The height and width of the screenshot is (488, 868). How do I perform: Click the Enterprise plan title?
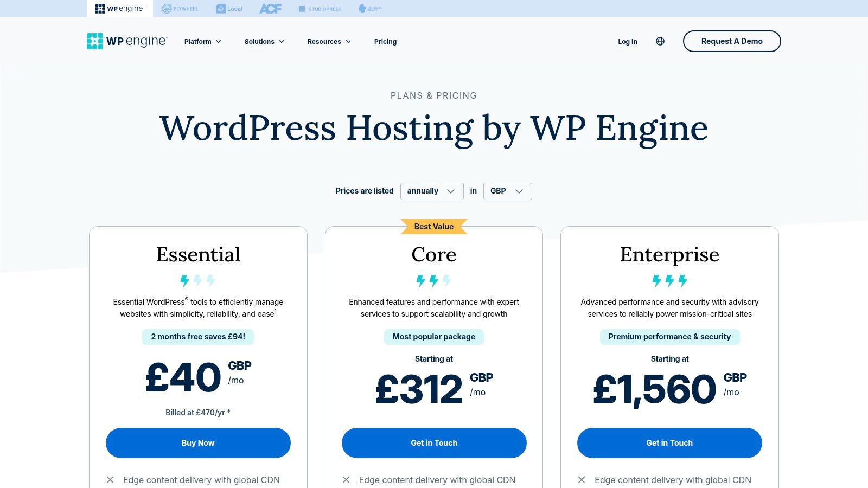point(669,254)
